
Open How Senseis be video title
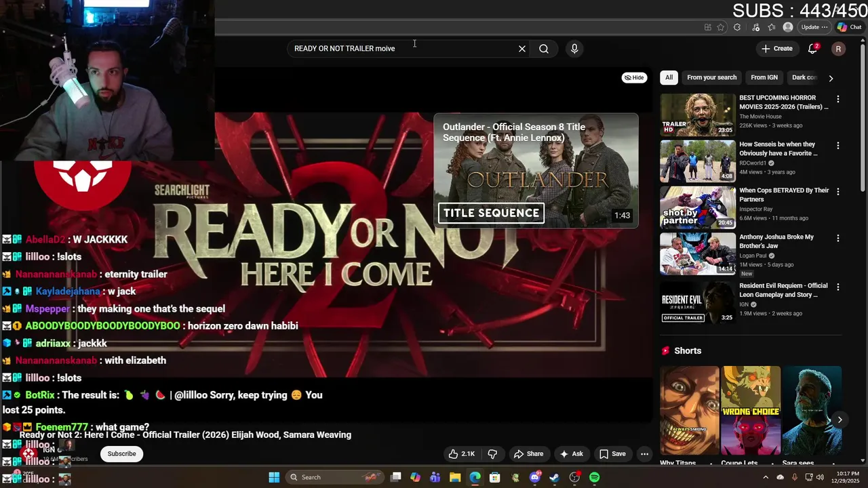[778, 148]
